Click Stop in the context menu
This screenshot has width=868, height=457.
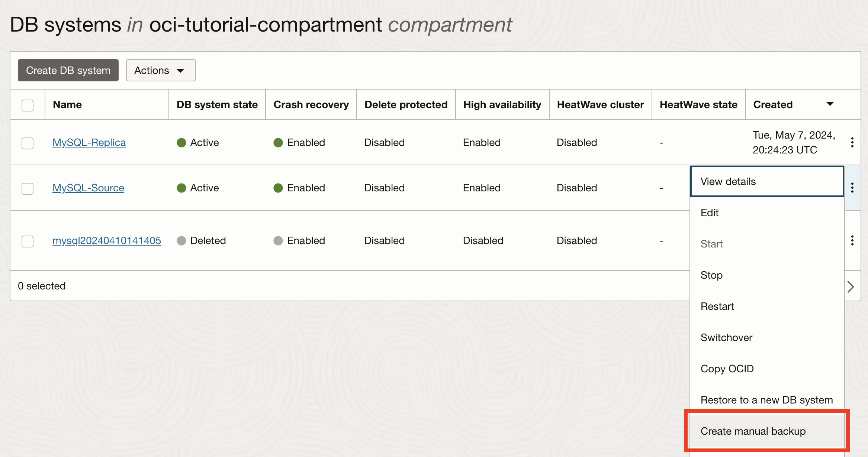pos(711,275)
